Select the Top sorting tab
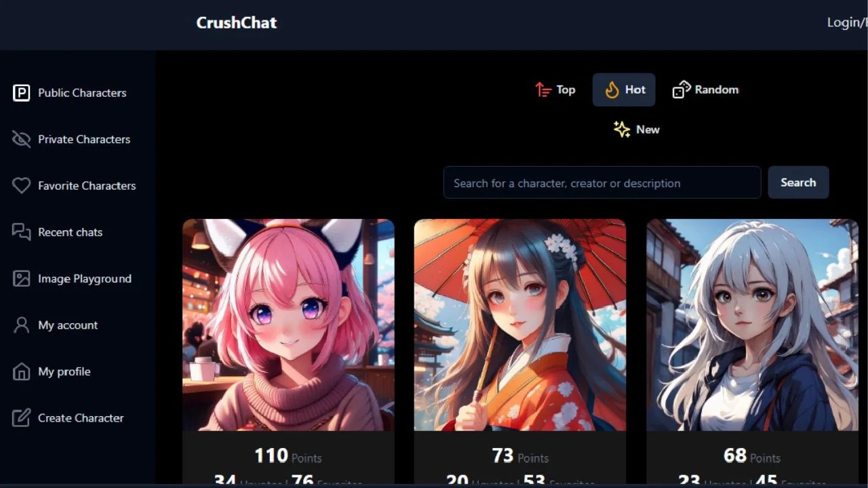 pyautogui.click(x=555, y=89)
